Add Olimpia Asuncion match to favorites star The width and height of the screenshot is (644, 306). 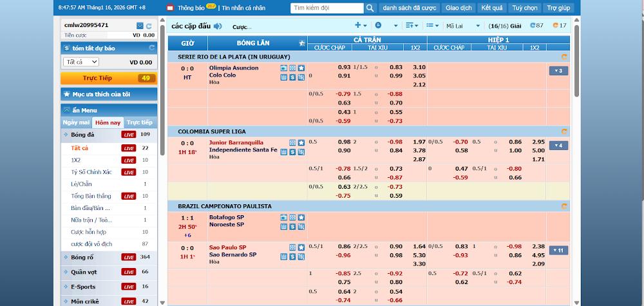(301, 68)
